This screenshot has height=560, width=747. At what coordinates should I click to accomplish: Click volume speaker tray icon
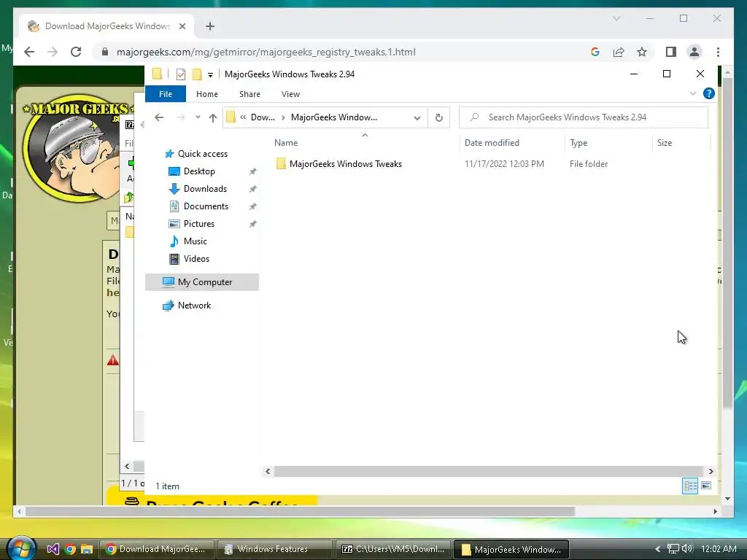coord(687,548)
